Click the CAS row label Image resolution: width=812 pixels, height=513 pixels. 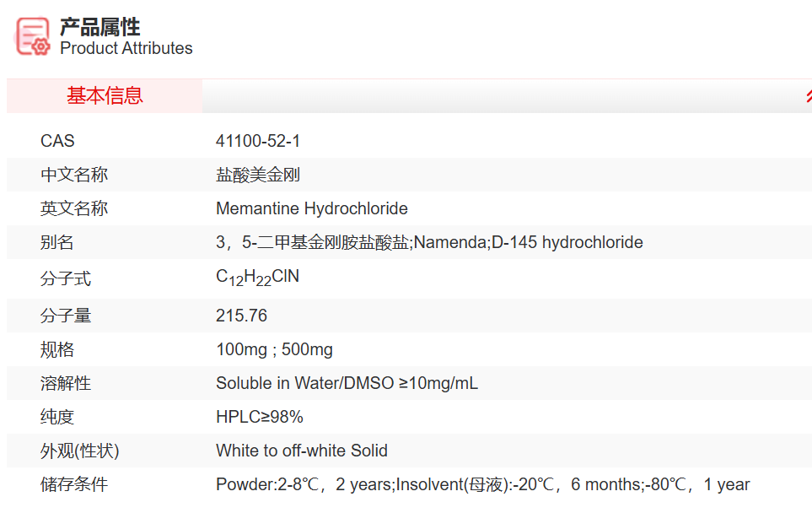coord(57,141)
